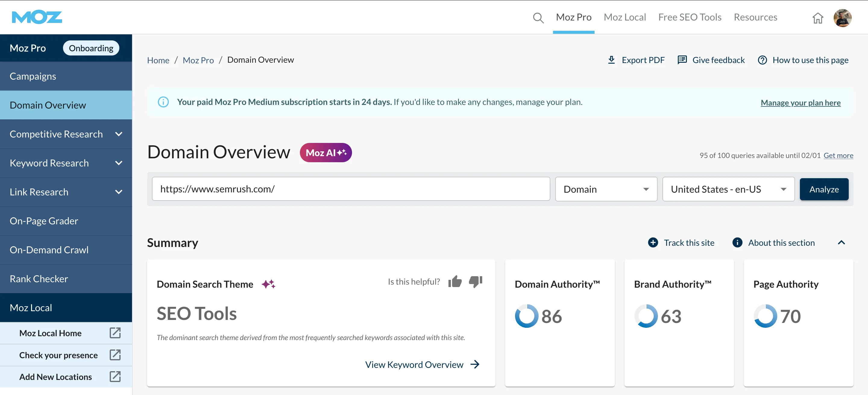Click the Analyze button
The height and width of the screenshot is (395, 868).
point(824,189)
